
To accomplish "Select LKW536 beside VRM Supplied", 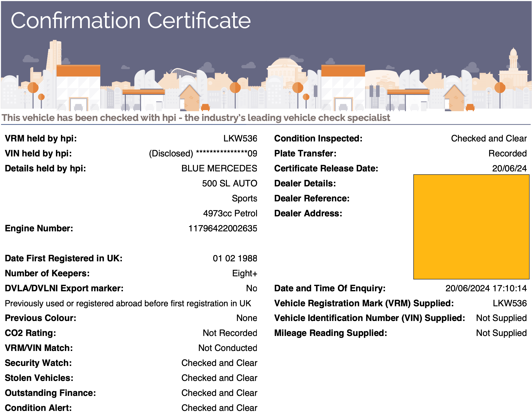I will pos(510,303).
